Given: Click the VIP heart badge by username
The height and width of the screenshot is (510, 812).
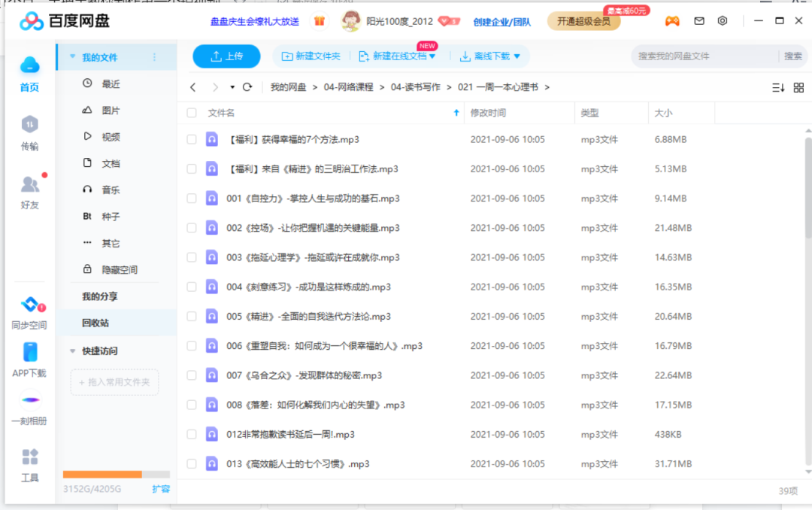Looking at the screenshot, I should [x=448, y=21].
